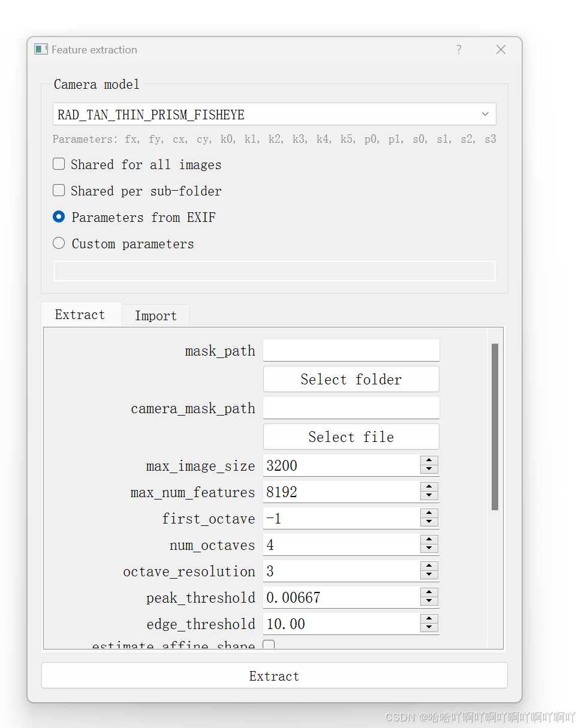Open the camera model dropdown RAD_TAN_THIN_PRISM_FISHEYE
The width and height of the screenshot is (578, 728).
click(274, 114)
